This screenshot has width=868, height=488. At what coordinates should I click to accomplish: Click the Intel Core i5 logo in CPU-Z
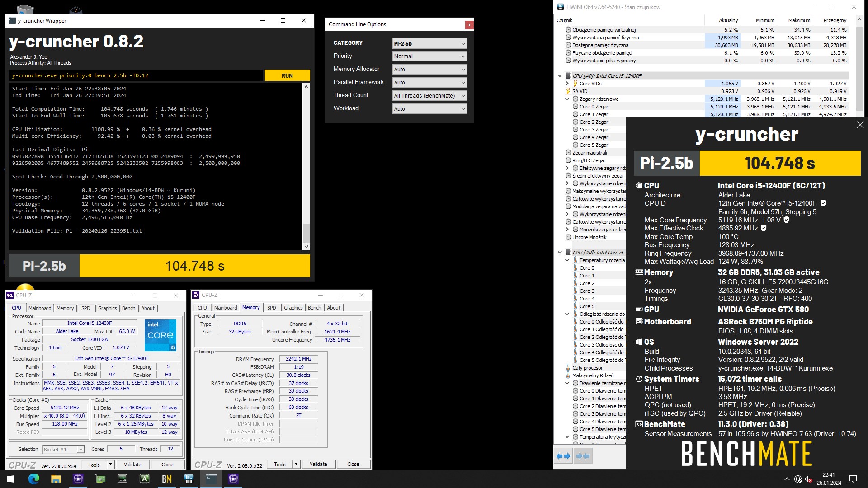(160, 335)
